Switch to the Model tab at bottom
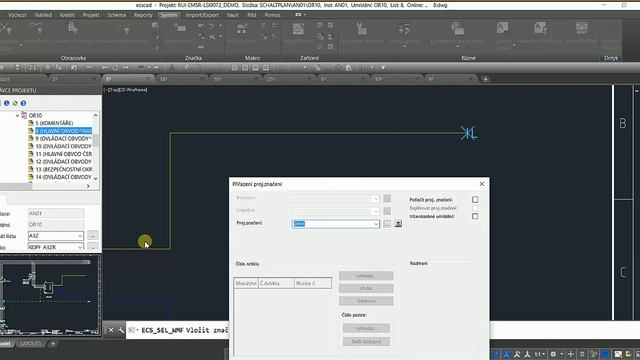Screen dimensions: 640x360 (x=6, y=344)
